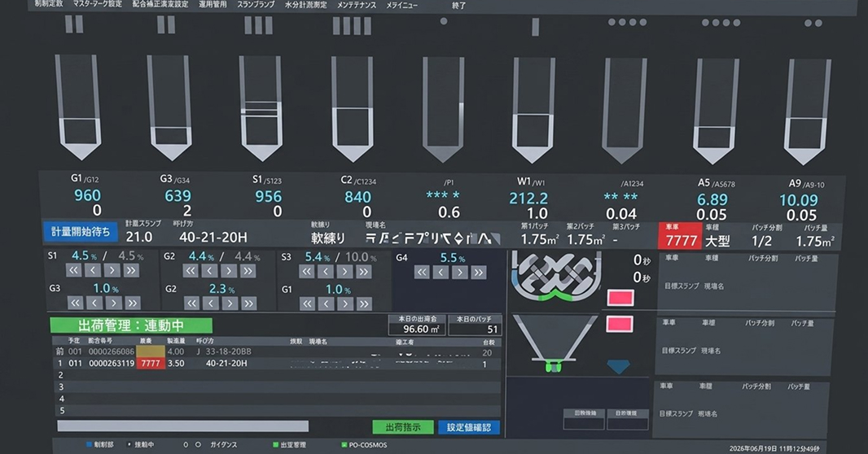The image size is (868, 454).
Task: Click the G1 aggregate hopper icon
Action: click(80, 107)
